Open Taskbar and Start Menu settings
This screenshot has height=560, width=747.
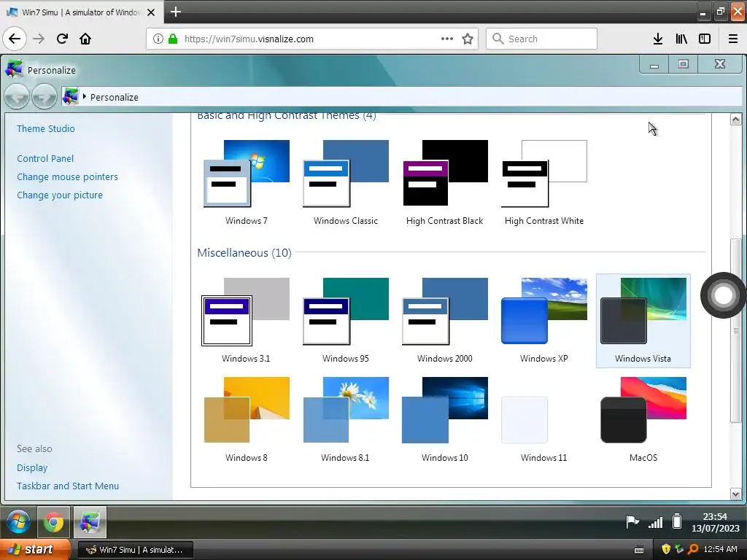[68, 486]
